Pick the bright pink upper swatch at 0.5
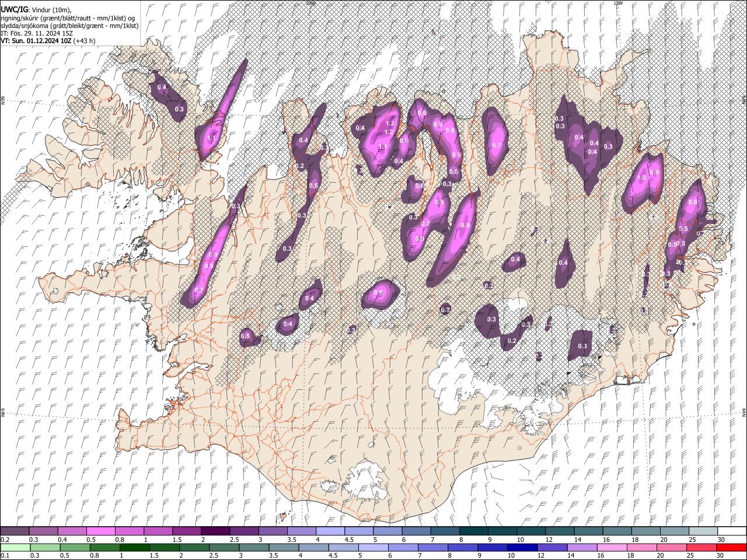This screenshot has width=747, height=560. 101,531
